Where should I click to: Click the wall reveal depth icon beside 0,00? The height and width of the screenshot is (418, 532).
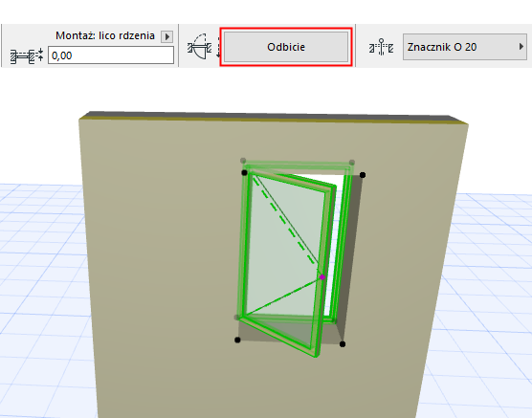pos(27,55)
